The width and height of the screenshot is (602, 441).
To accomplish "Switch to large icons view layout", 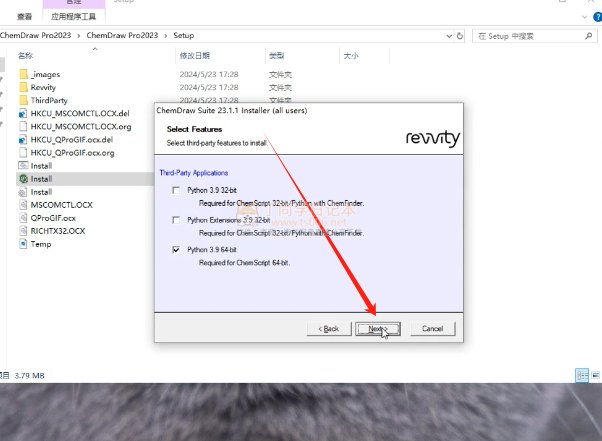I will [596, 375].
